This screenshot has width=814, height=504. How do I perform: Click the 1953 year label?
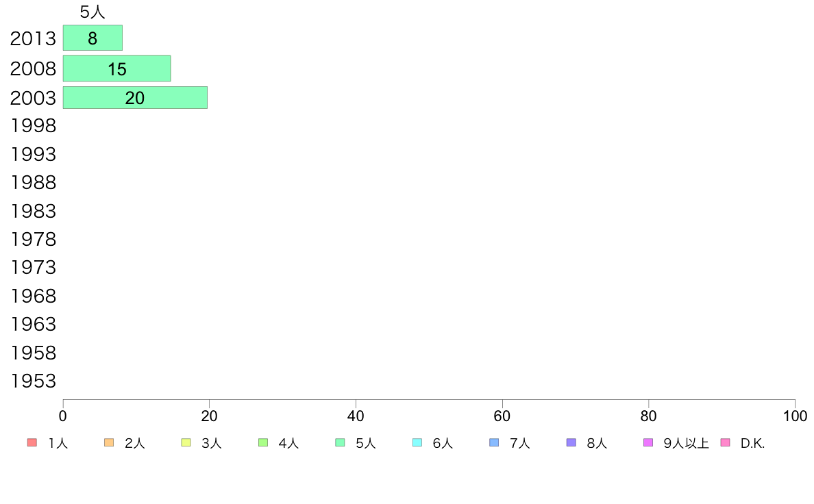click(33, 381)
